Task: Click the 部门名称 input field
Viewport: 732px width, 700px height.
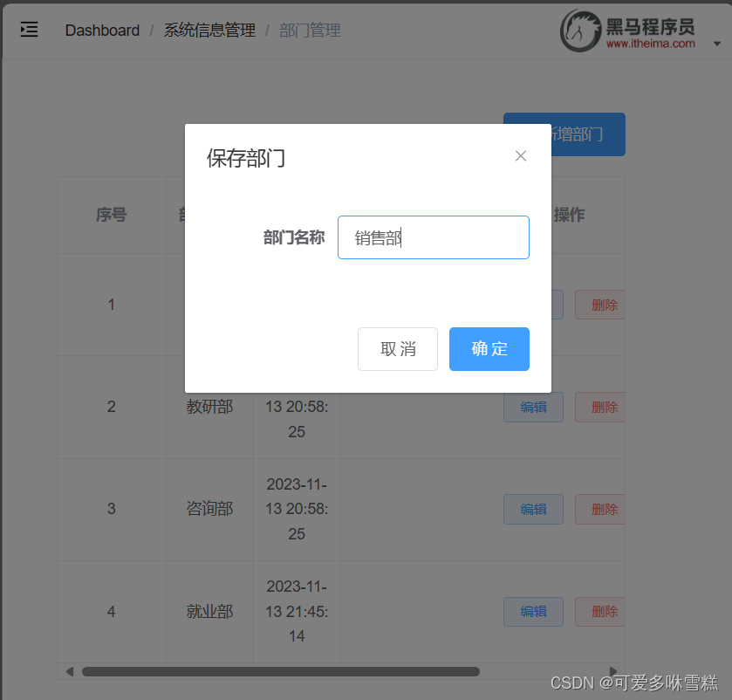Action: click(x=433, y=237)
